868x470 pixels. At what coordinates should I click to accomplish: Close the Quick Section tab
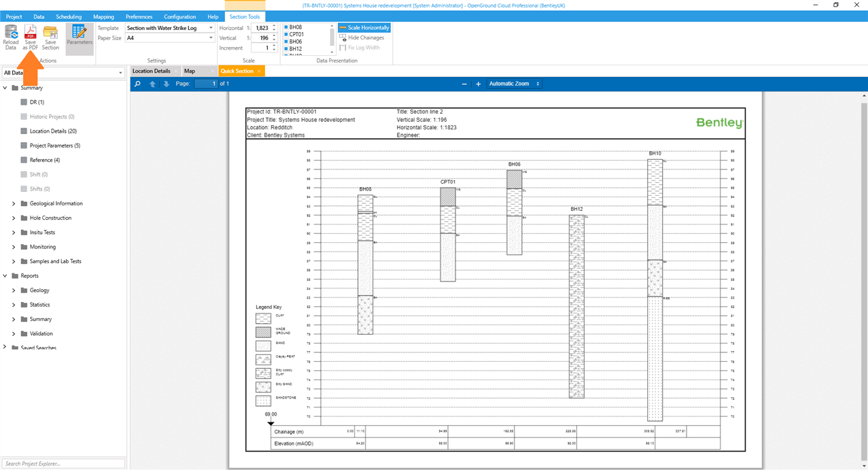[x=259, y=71]
